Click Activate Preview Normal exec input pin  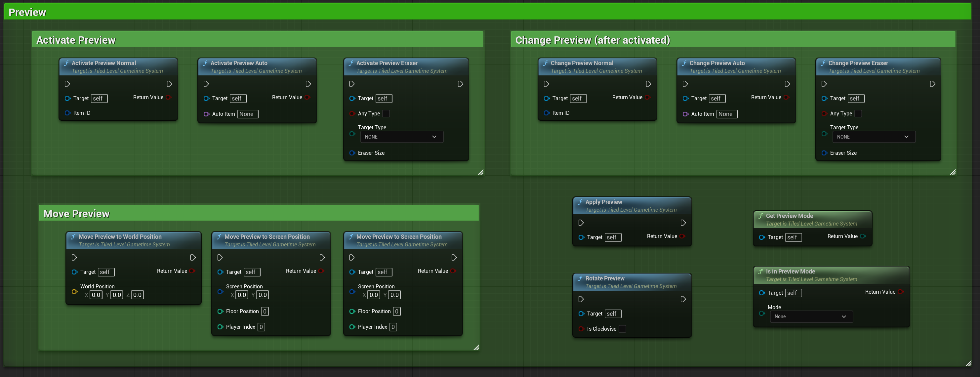(x=67, y=84)
